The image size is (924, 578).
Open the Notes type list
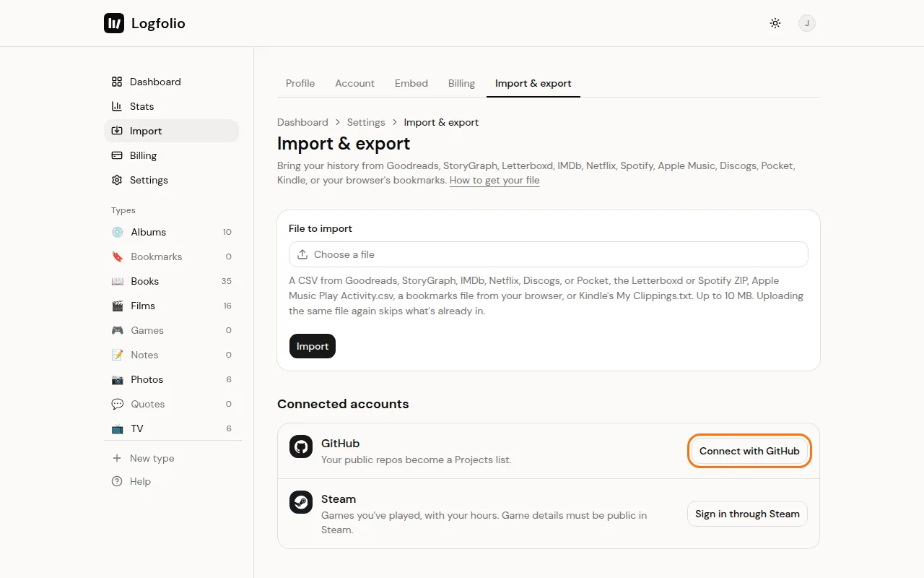click(x=171, y=355)
